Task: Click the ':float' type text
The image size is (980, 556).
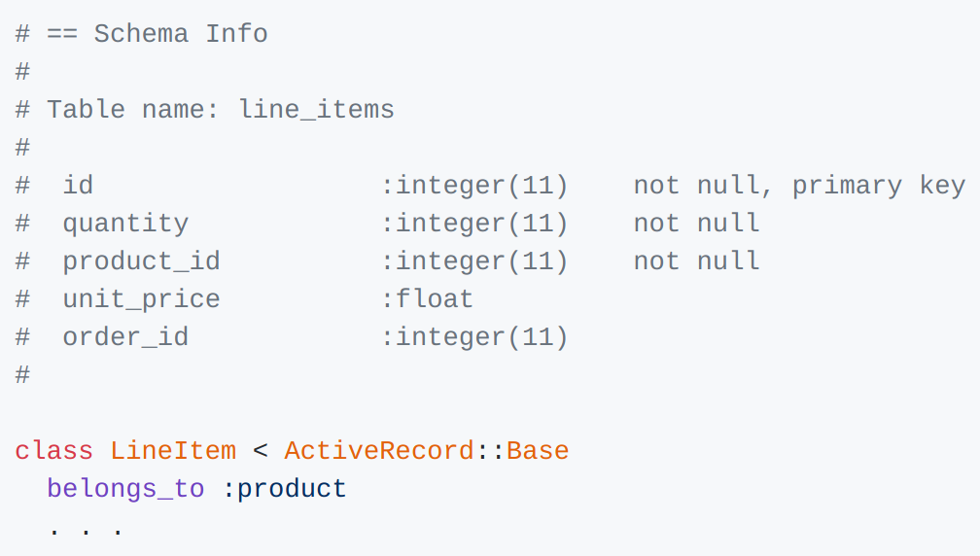Action: [428, 299]
